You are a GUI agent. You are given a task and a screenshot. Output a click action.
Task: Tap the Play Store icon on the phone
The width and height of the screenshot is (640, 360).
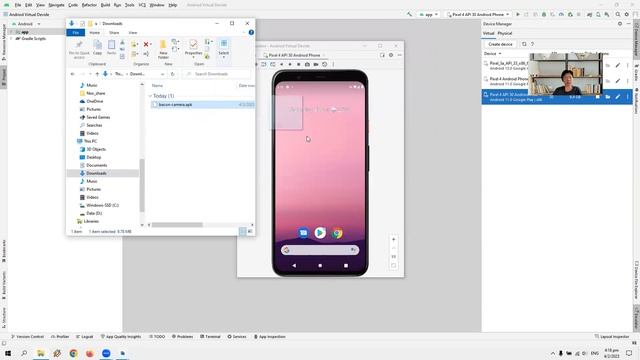(x=320, y=233)
